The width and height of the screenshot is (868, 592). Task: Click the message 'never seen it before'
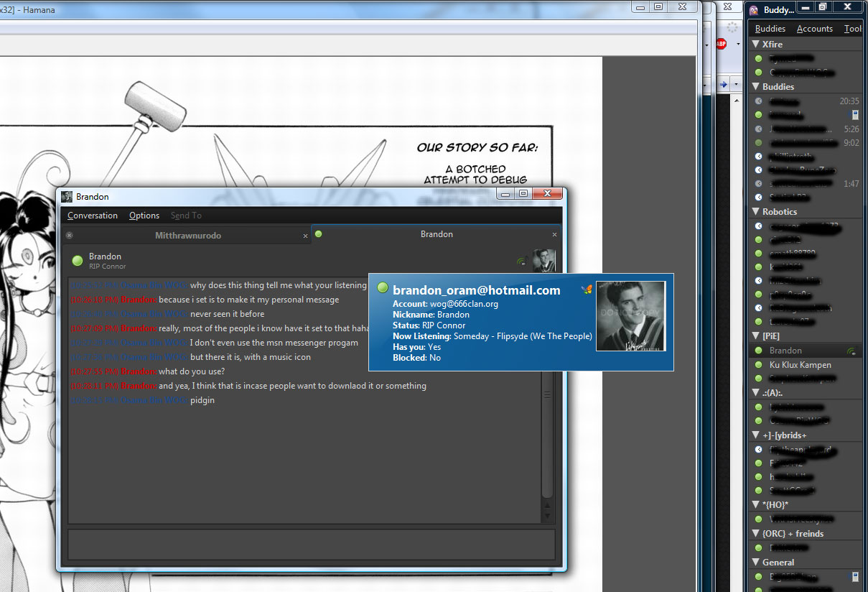[227, 314]
